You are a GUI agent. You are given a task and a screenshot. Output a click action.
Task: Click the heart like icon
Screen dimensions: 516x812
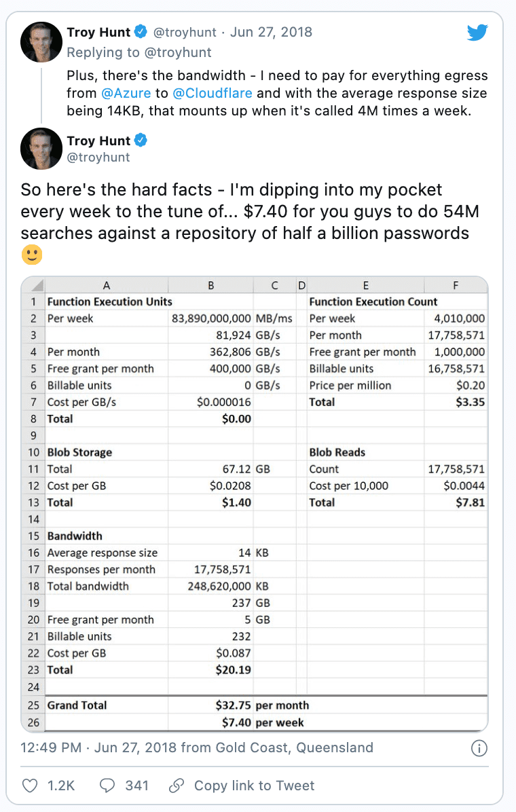point(30,786)
